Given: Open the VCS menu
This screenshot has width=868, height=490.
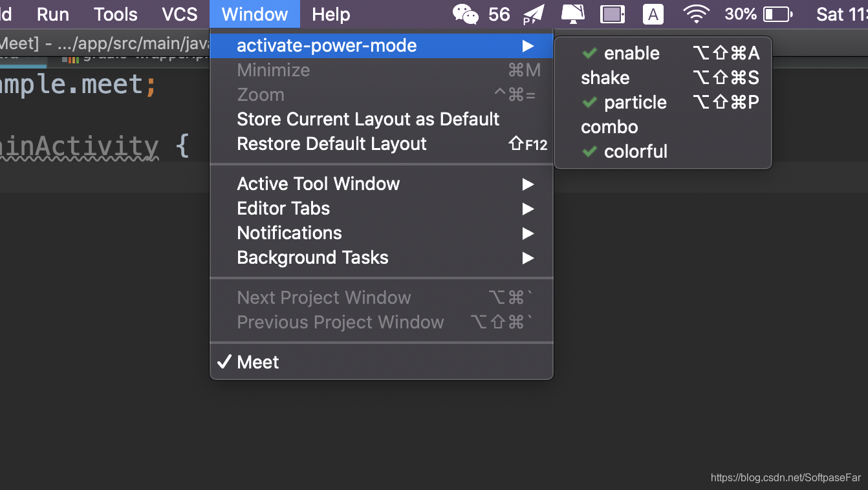Looking at the screenshot, I should pos(180,14).
